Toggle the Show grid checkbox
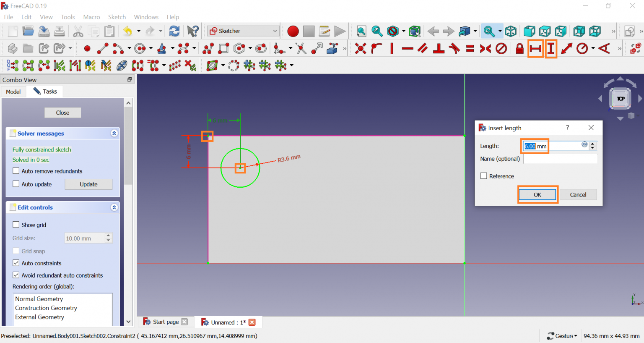This screenshot has width=644, height=343. point(16,225)
